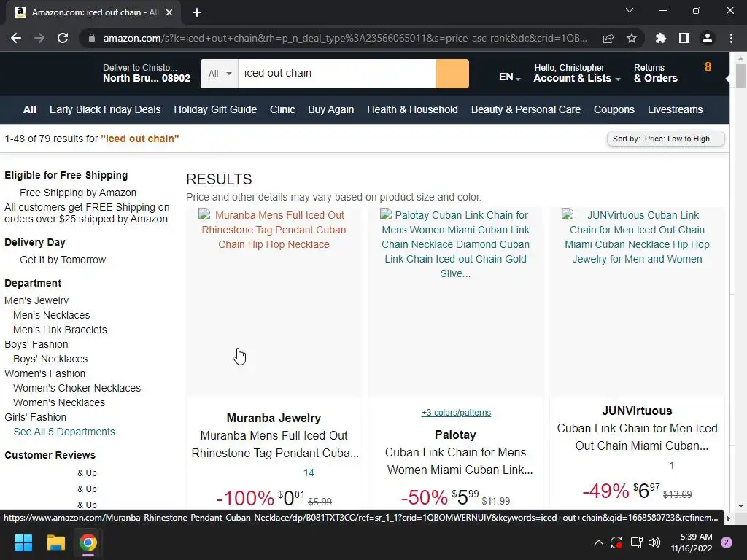The image size is (747, 560).
Task: Open the Palotay Cuban Link Chain image
Action: [455, 302]
